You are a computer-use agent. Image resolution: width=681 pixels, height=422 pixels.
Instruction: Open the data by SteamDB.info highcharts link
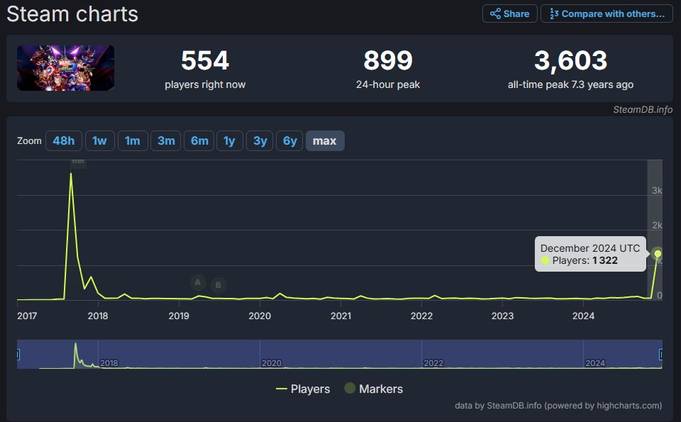click(558, 406)
